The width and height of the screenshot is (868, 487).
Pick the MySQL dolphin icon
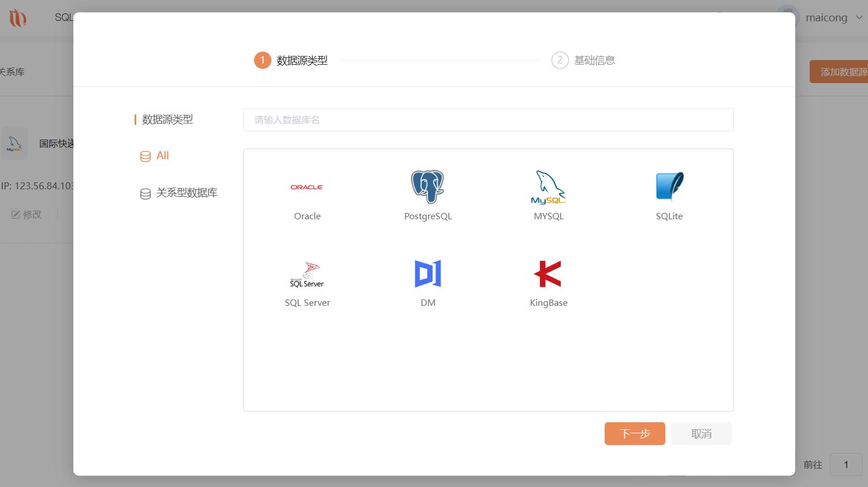tap(549, 187)
